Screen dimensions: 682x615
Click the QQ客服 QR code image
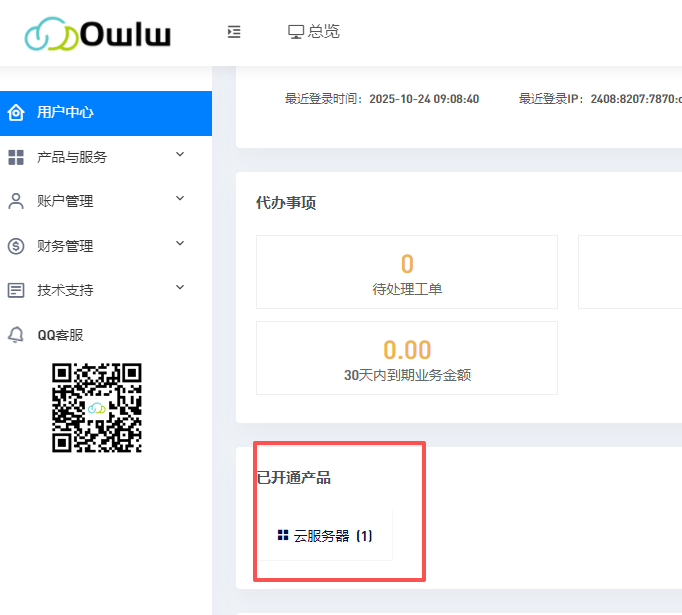click(x=97, y=407)
